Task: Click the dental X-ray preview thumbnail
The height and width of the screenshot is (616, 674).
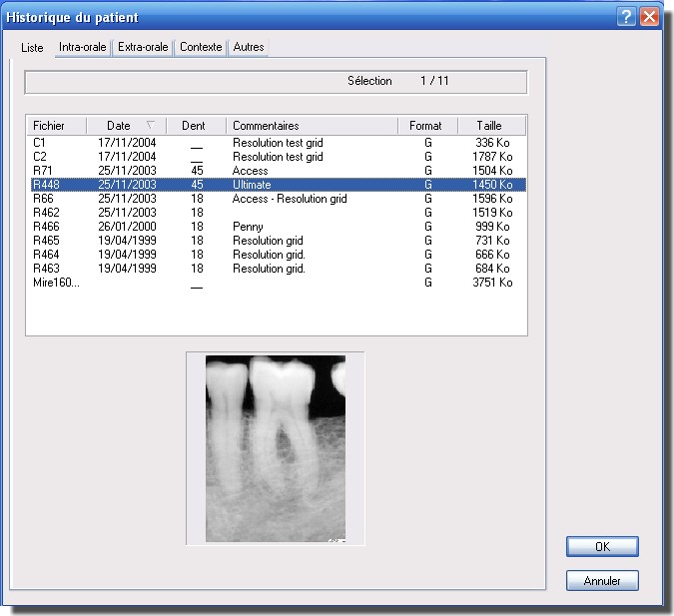Action: click(x=276, y=448)
